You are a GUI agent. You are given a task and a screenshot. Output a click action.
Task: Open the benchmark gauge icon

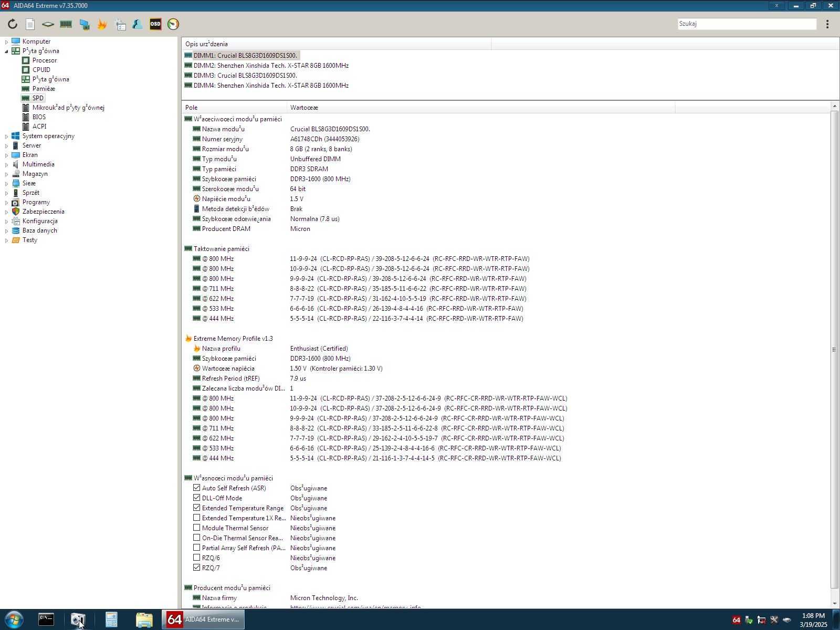pos(173,24)
